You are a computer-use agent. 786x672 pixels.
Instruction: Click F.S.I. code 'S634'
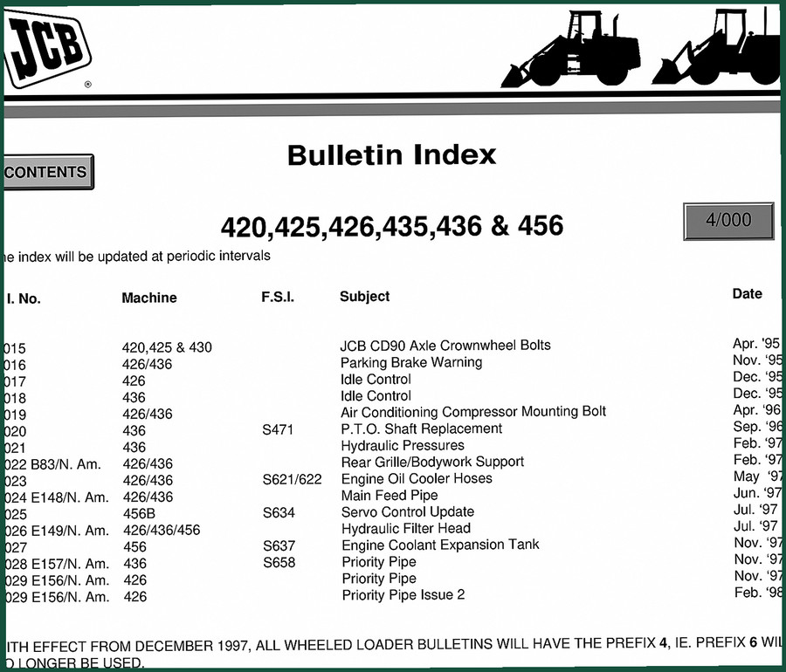pyautogui.click(x=279, y=512)
